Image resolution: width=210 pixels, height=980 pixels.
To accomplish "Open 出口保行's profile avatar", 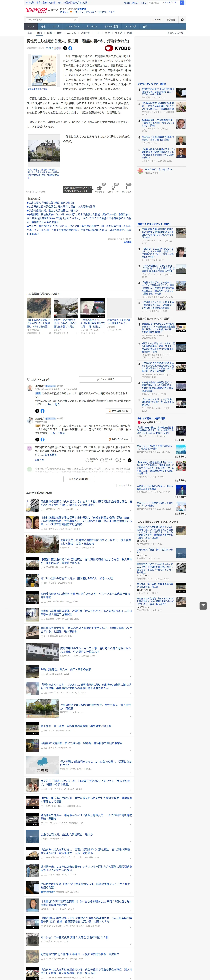I will (30, 388).
